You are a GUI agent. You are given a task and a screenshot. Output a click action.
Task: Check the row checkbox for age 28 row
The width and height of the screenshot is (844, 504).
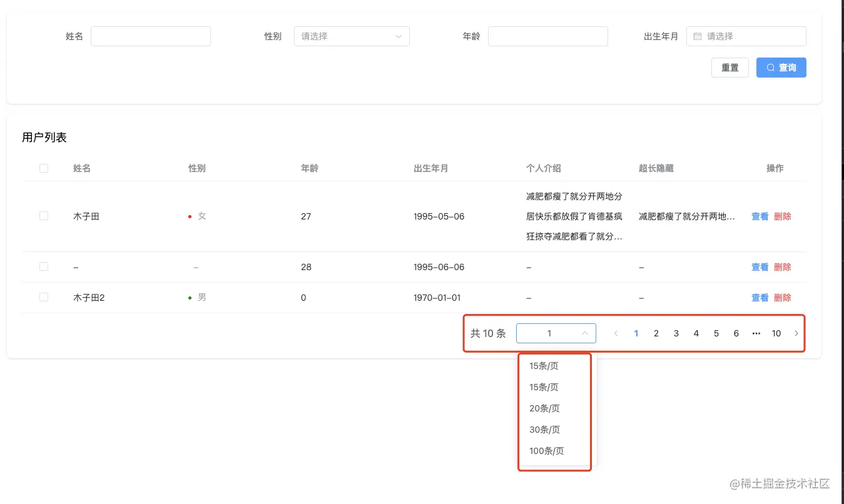click(44, 266)
